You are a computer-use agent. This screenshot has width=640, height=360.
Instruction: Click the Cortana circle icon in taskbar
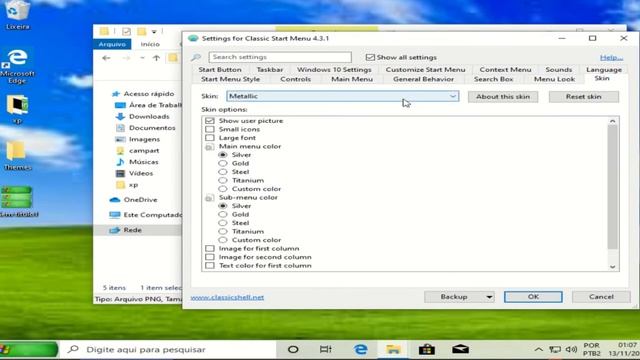coord(293,349)
